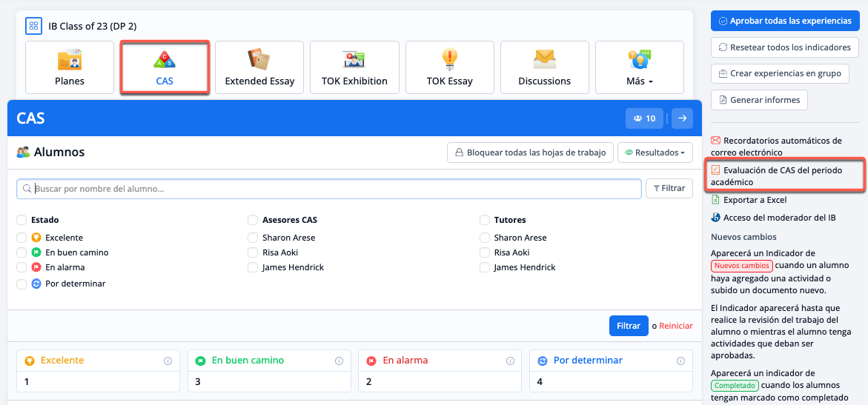This screenshot has height=405, width=868.
Task: Click the 10 students count badge
Action: [644, 118]
